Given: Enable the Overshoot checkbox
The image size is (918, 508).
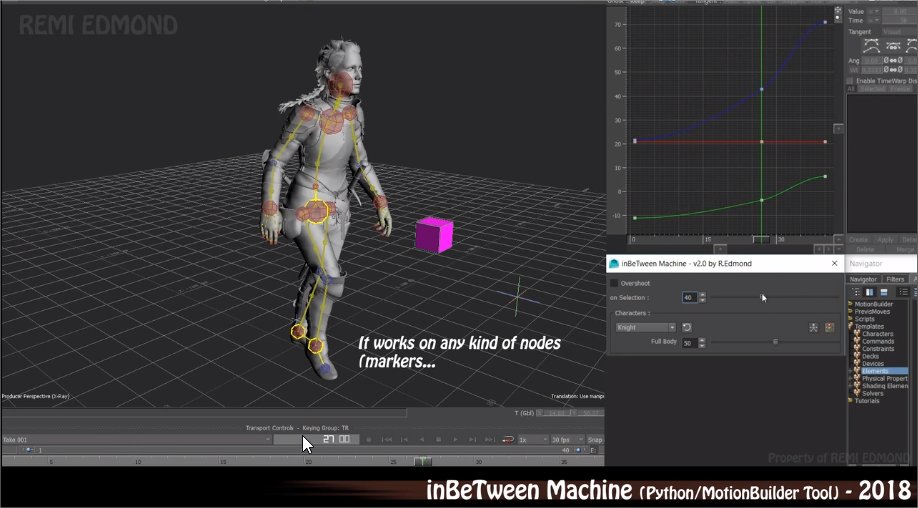Looking at the screenshot, I should [614, 283].
